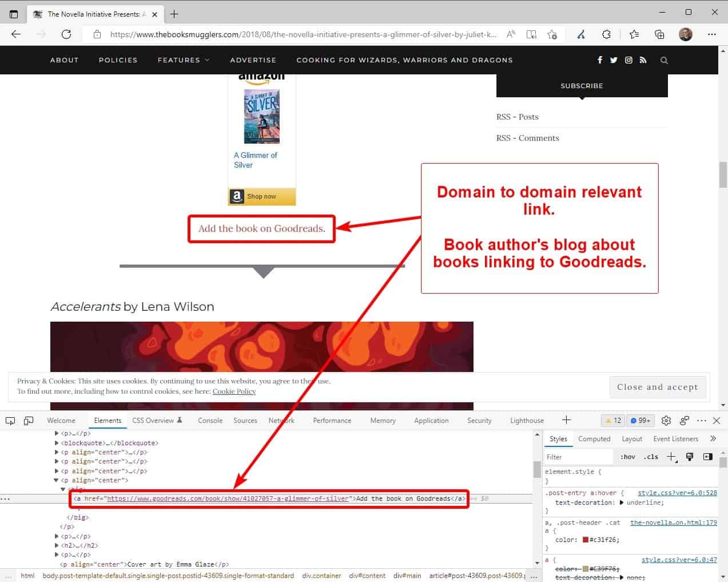Toggle the :hov element state panel
The height and width of the screenshot is (582, 728).
coord(628,457)
